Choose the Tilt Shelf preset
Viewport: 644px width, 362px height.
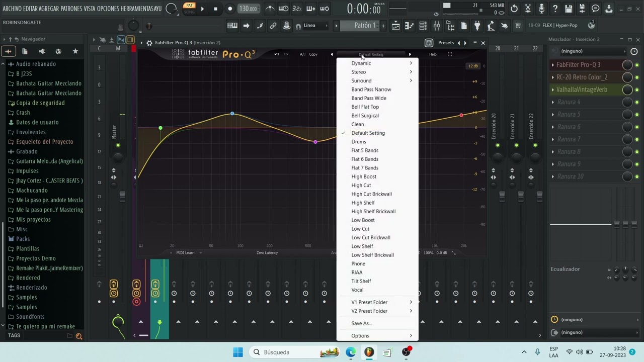pos(361,281)
